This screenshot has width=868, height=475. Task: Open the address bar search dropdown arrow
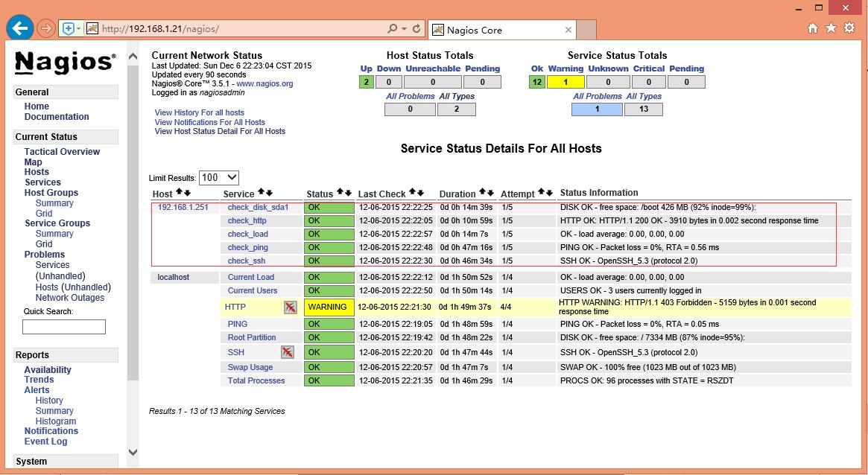pyautogui.click(x=404, y=28)
